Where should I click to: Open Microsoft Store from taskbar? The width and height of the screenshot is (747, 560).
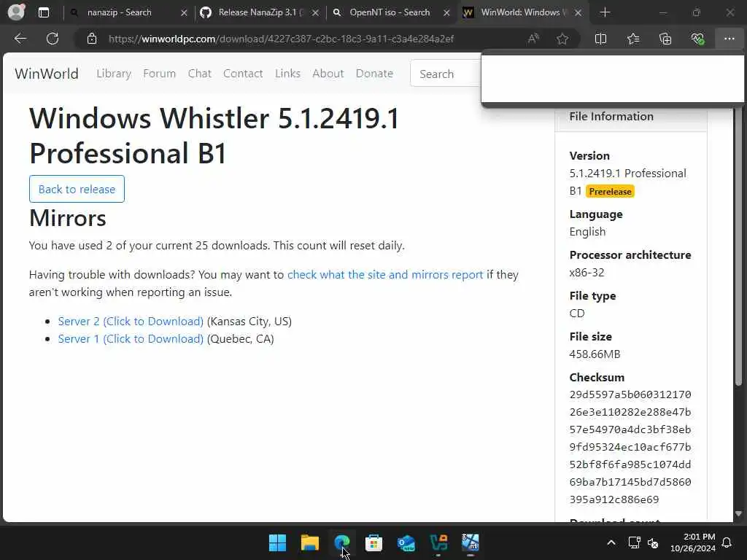click(373, 542)
